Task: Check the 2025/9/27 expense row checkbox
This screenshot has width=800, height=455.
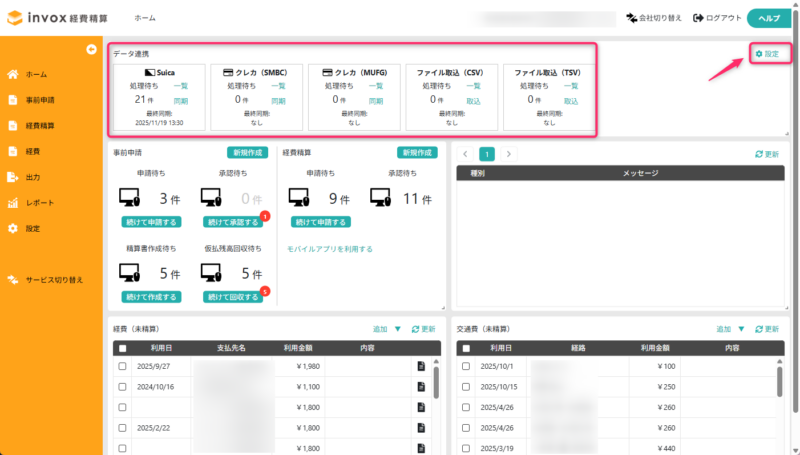Action: (x=122, y=367)
